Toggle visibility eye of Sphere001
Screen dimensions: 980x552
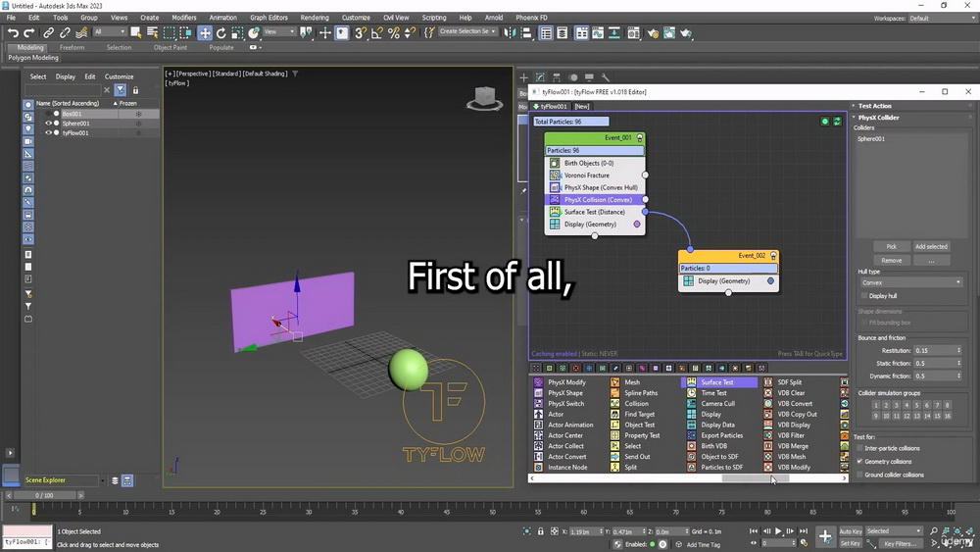[48, 124]
